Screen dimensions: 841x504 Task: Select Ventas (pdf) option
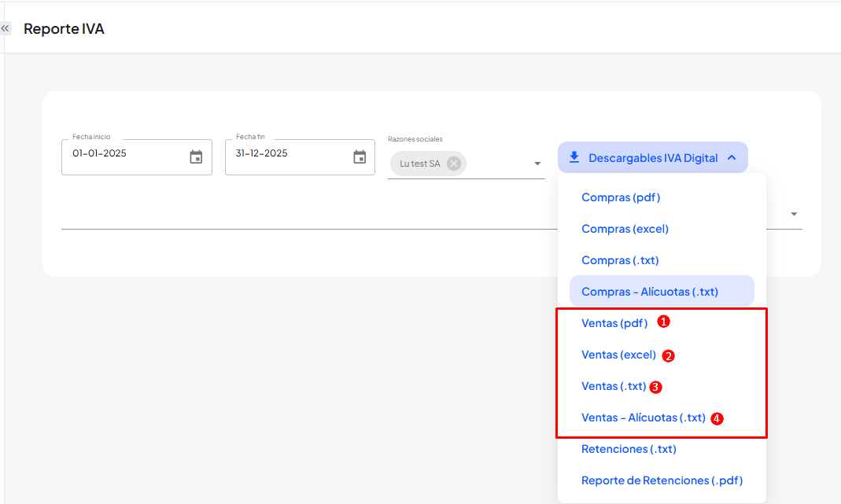click(614, 323)
